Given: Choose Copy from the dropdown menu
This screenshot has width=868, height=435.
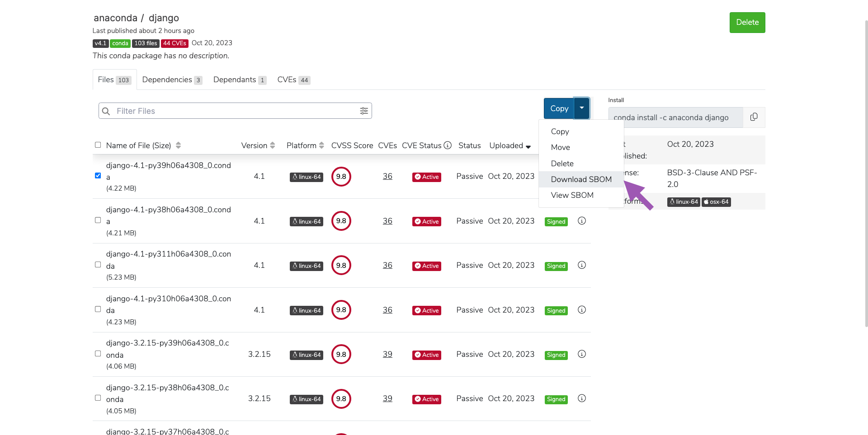Looking at the screenshot, I should point(581,131).
